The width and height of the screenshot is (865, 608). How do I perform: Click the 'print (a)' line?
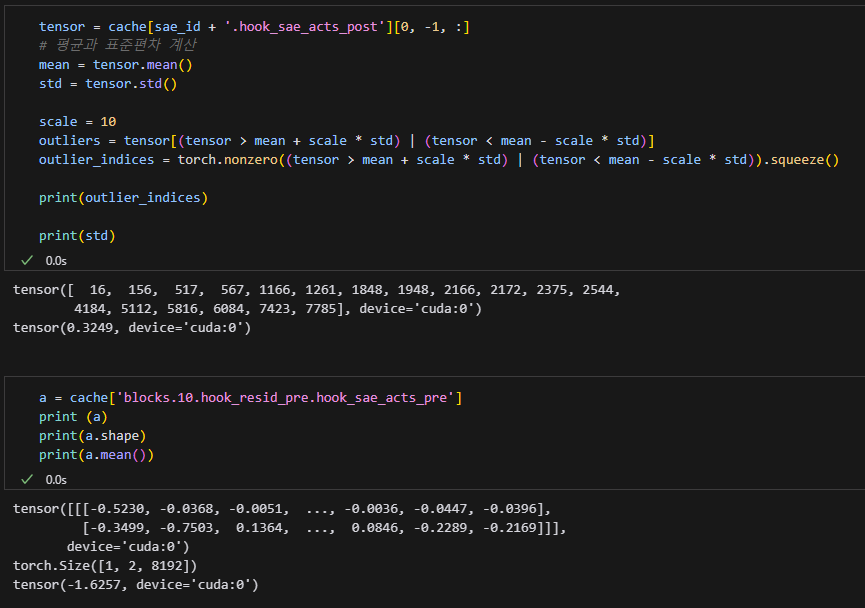(73, 417)
